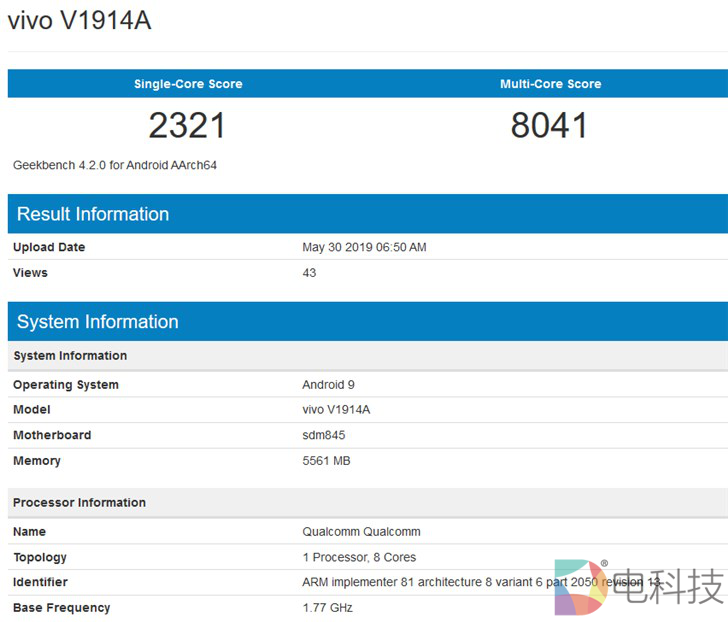Select the Single-Core Score header

tap(188, 84)
